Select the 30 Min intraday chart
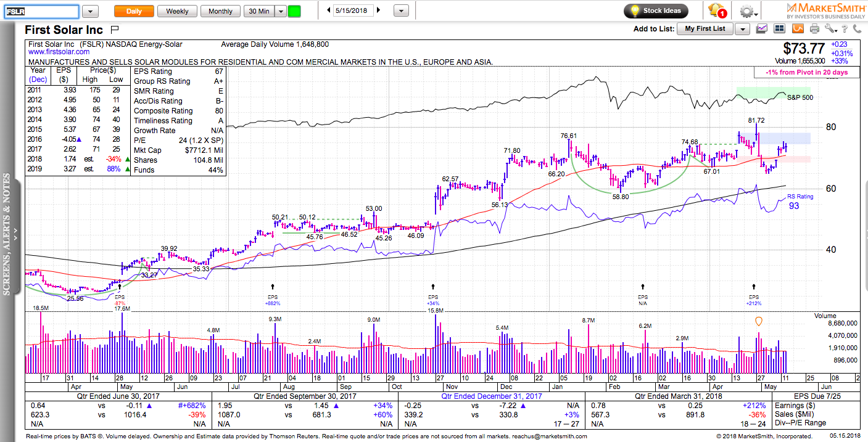Image resolution: width=868 pixels, height=442 pixels. tap(258, 11)
